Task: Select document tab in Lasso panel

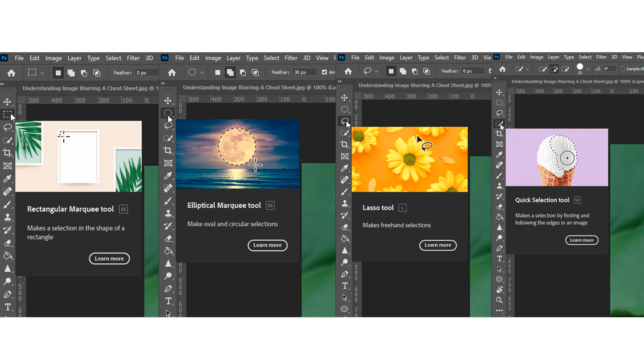Action: (425, 85)
